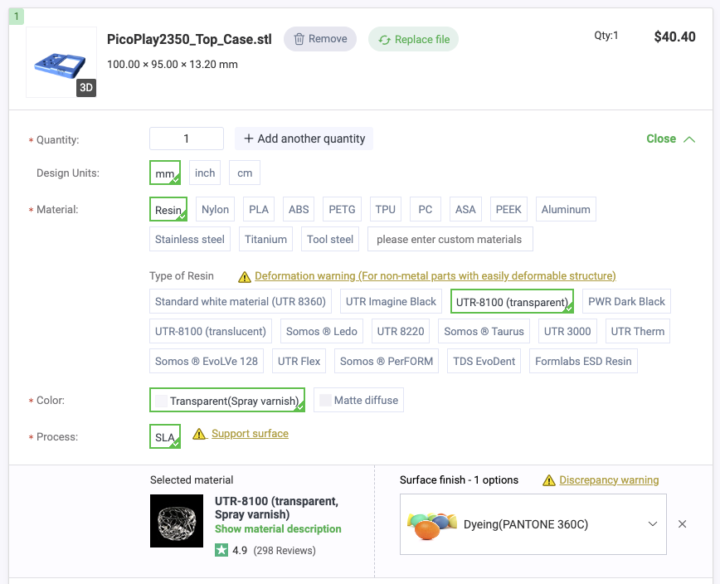Collapse the options with Close chevron

689,139
